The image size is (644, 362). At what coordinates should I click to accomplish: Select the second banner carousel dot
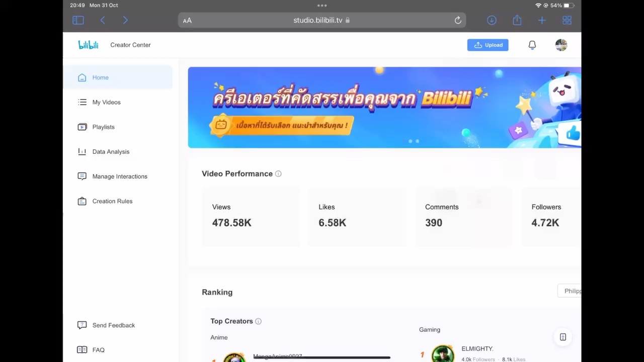tap(418, 141)
